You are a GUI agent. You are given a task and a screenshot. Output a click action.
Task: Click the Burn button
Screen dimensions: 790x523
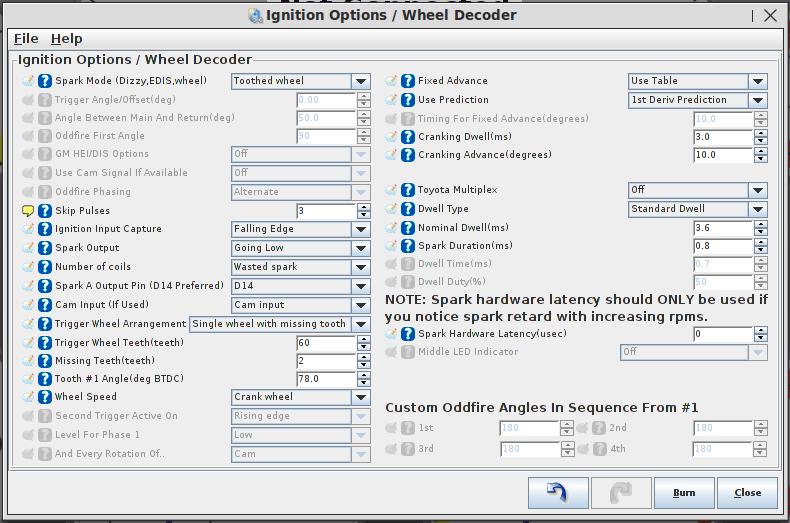[x=684, y=493]
